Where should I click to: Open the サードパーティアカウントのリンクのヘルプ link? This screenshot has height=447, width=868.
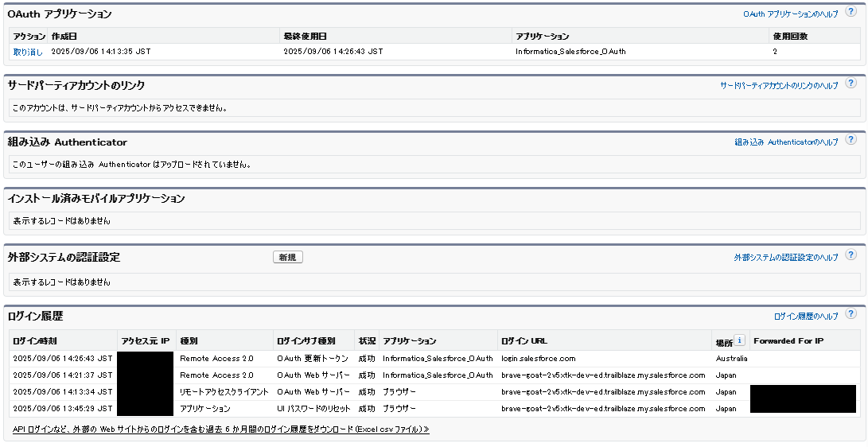pos(779,86)
